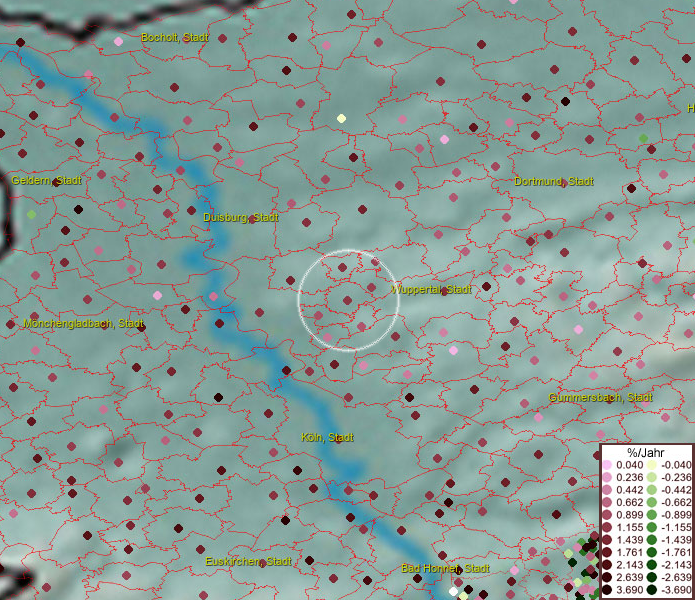Click the Köln, Stadt label
The image size is (695, 600).
[327, 437]
